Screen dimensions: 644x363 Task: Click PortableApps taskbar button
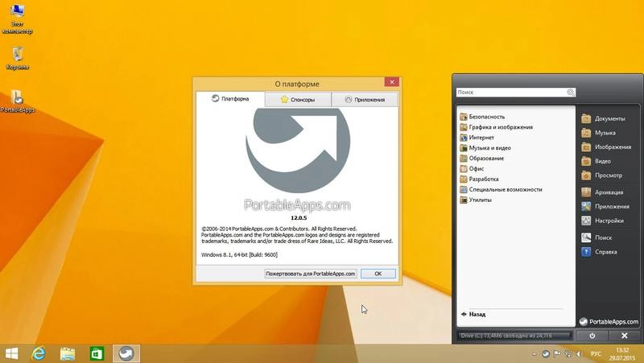pyautogui.click(x=126, y=353)
